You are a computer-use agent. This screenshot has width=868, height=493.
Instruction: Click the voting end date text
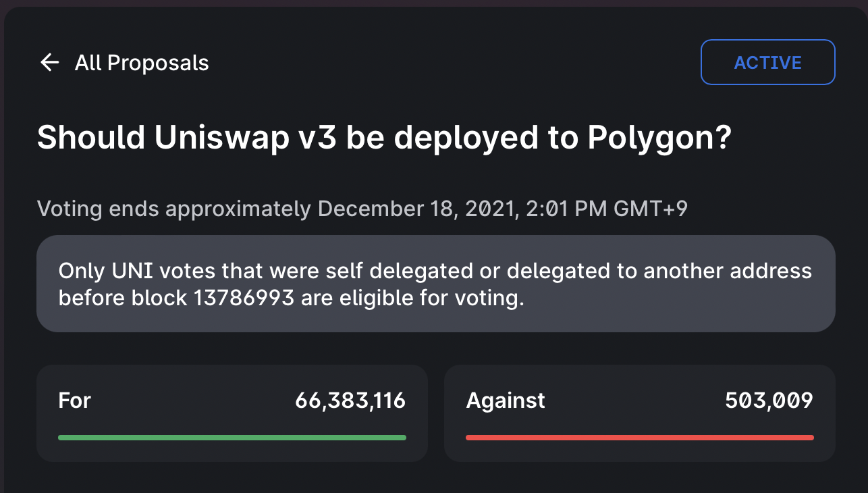coord(362,209)
